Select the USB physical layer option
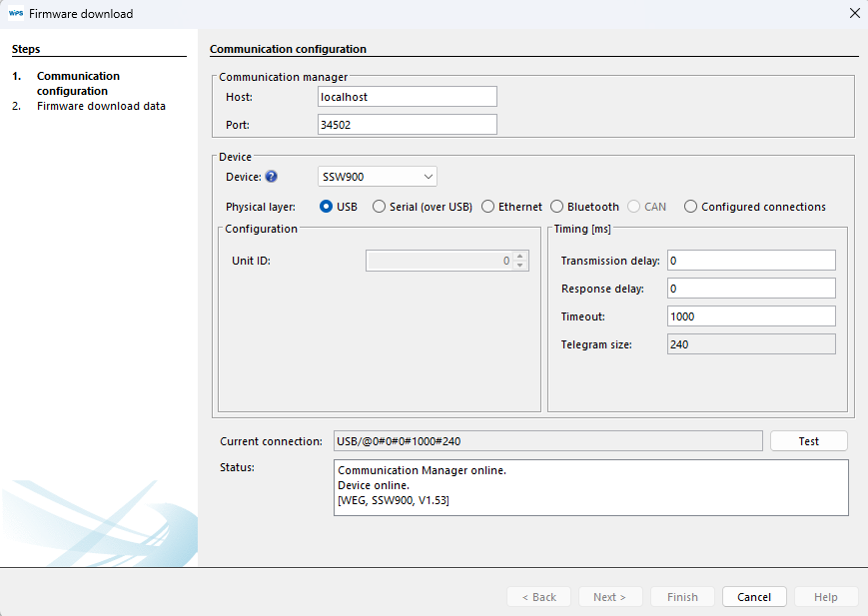Image resolution: width=868 pixels, height=616 pixels. 327,207
